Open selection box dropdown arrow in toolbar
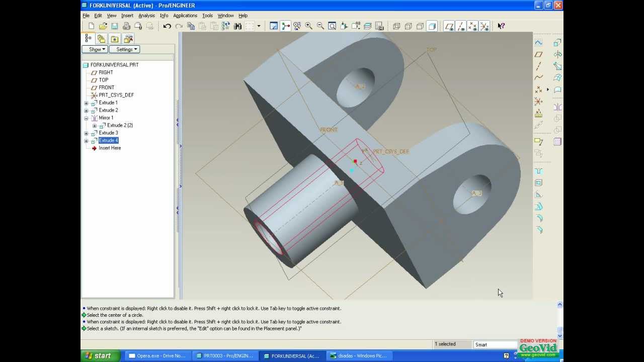The image size is (644, 362). [259, 26]
